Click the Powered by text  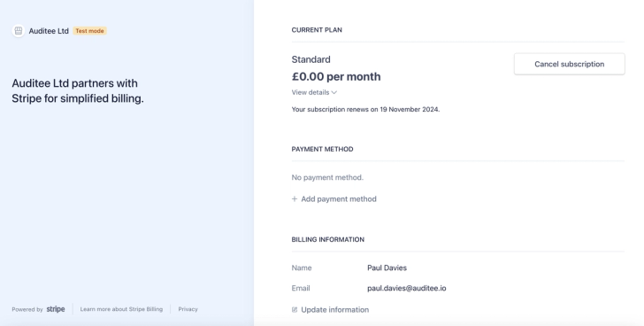click(27, 309)
